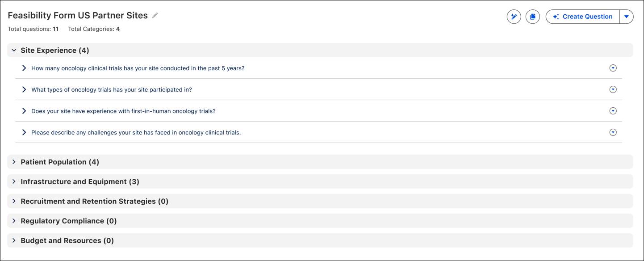Open the Create Question dropdown arrow
Screen dimensions: 644x261
[x=626, y=17]
